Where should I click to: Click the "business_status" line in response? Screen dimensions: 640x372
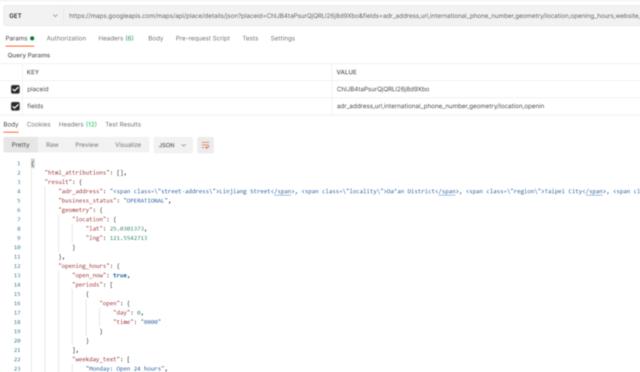(115, 201)
